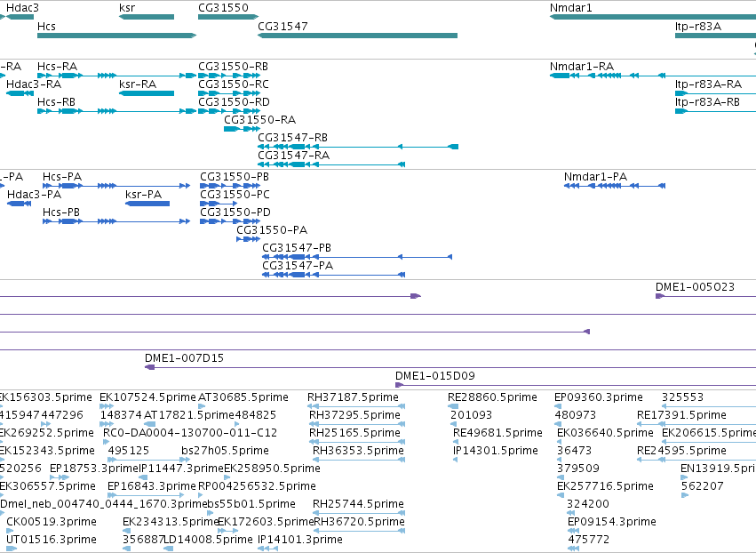The image size is (756, 553).
Task: Select the CG31550-PB protein label
Action: (x=235, y=177)
